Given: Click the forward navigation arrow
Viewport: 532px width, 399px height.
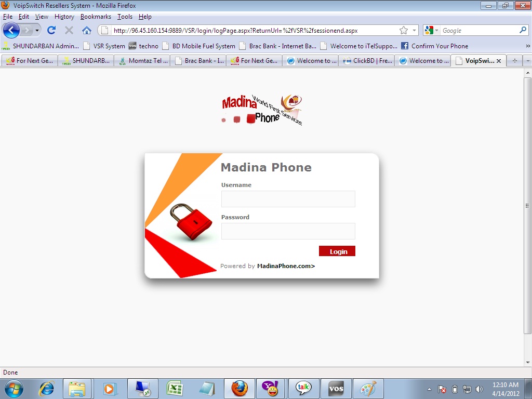Looking at the screenshot, I should coord(26,31).
